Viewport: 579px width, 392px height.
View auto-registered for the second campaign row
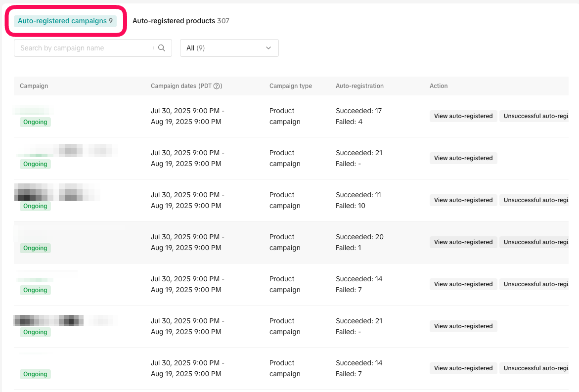point(463,158)
